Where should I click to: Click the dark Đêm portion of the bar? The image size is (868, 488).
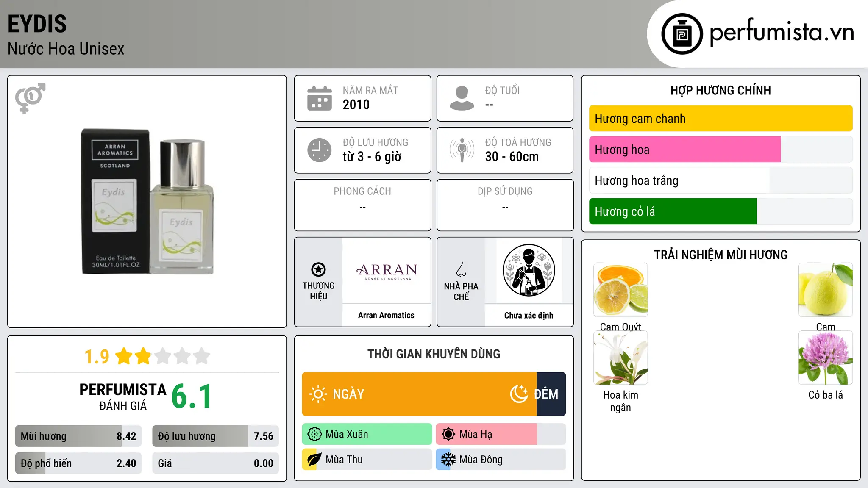coord(551,394)
